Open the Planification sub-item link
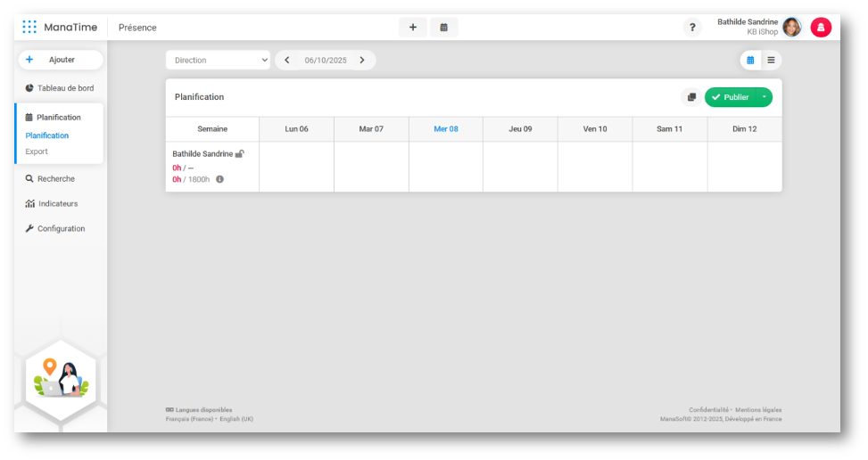Image resolution: width=868 pixels, height=460 pixels. tap(47, 136)
